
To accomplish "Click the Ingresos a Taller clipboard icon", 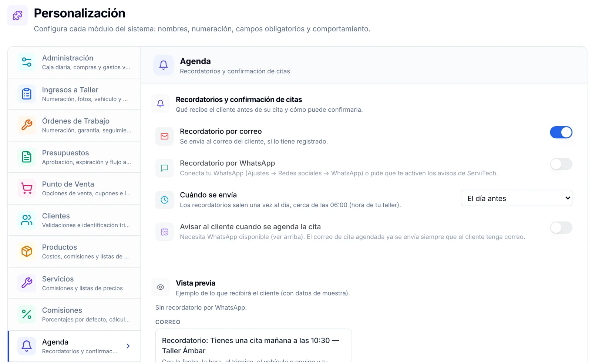I will (x=27, y=94).
